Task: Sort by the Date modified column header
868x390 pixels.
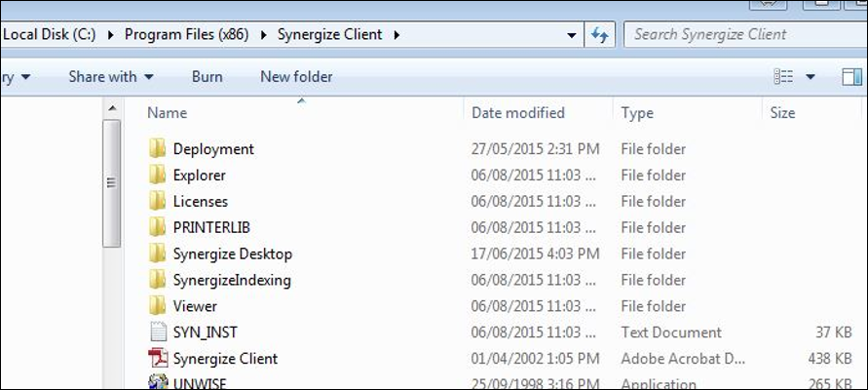Action: click(517, 113)
